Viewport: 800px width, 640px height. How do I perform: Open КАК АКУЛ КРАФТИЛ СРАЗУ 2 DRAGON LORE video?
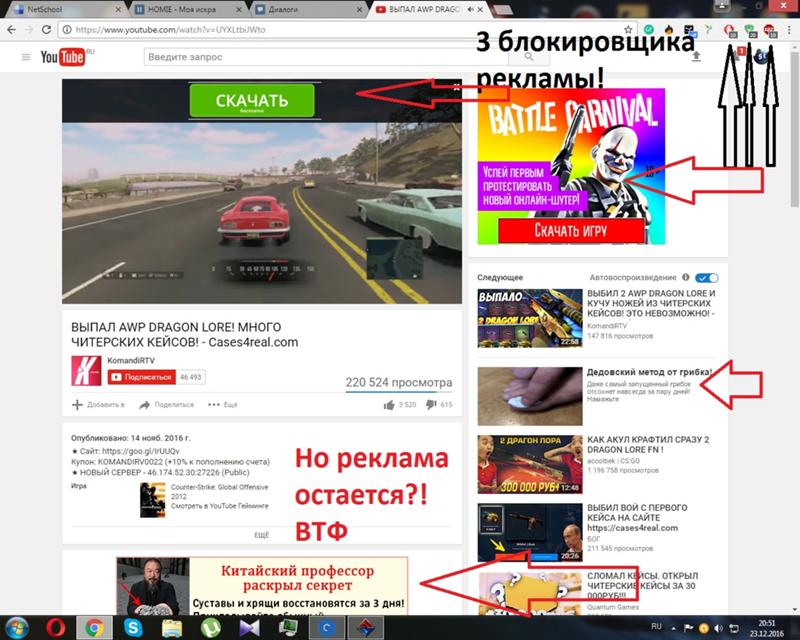tap(648, 445)
